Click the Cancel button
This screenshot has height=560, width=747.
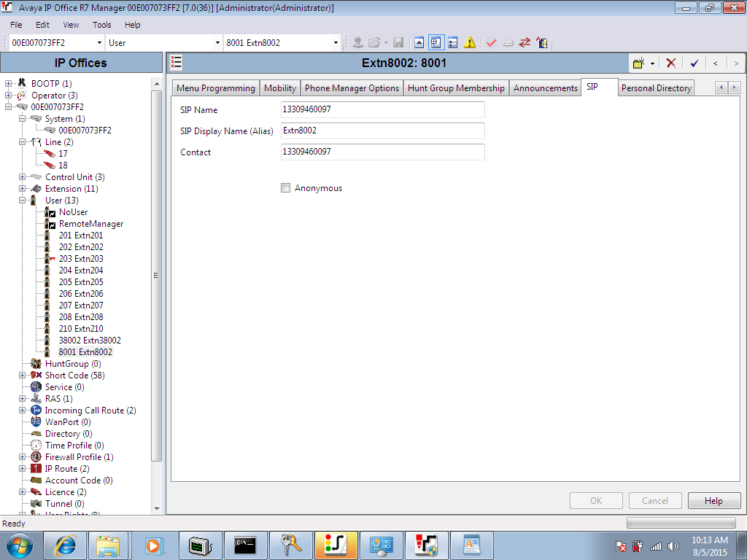point(655,500)
